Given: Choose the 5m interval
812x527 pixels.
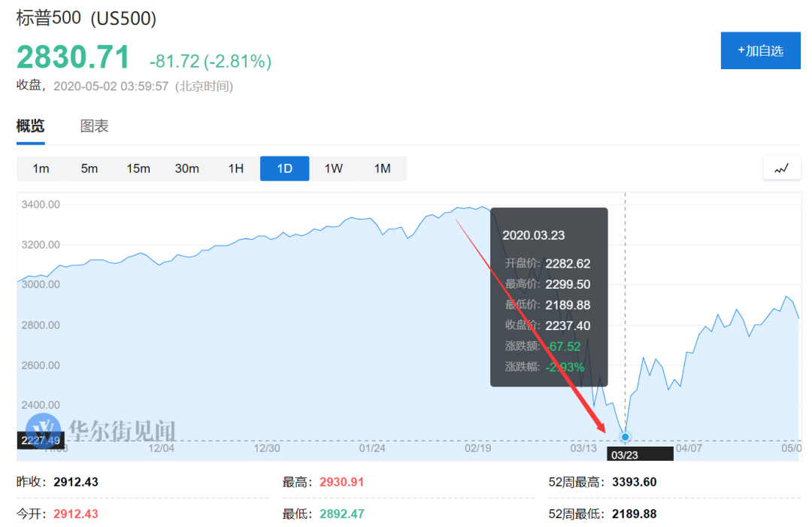Looking at the screenshot, I should tap(89, 168).
